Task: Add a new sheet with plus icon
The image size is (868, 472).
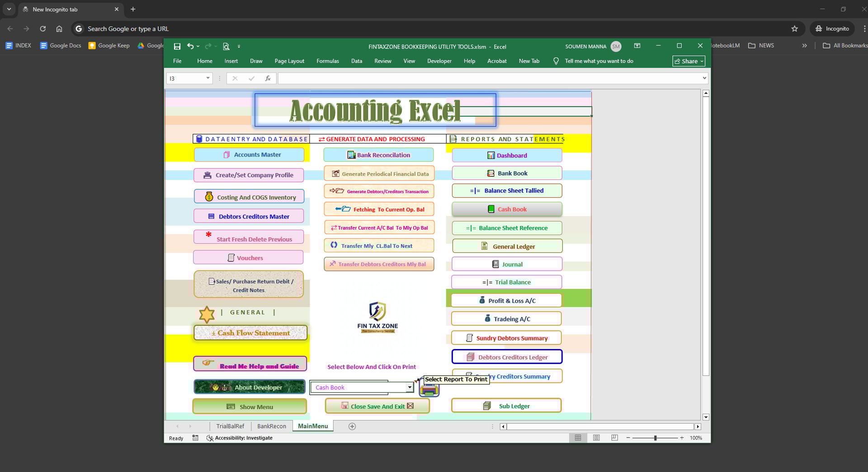Action: pyautogui.click(x=352, y=426)
